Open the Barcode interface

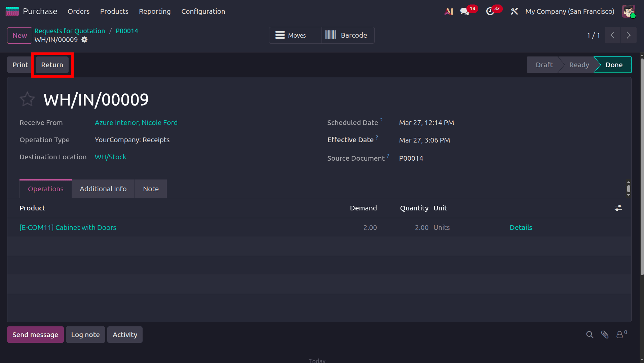pyautogui.click(x=348, y=35)
